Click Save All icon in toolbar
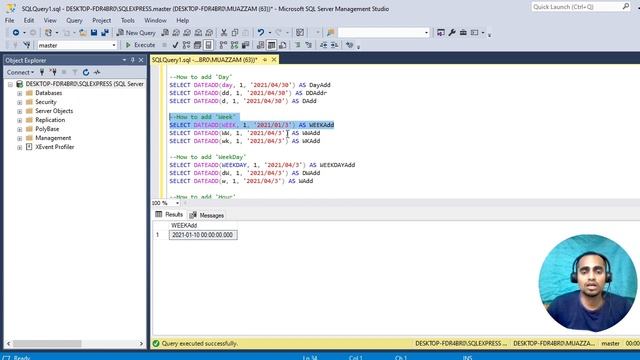640x360 pixels. point(105,33)
